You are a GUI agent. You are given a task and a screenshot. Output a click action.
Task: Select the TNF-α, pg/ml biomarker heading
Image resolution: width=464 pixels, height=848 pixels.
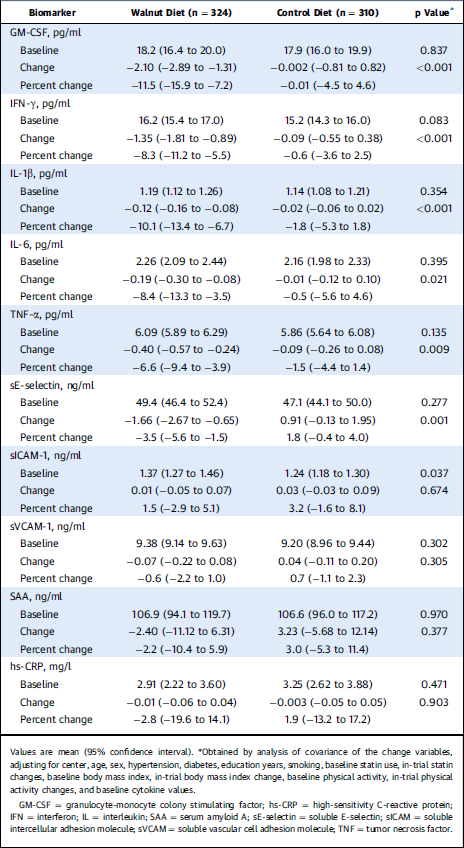coord(38,315)
